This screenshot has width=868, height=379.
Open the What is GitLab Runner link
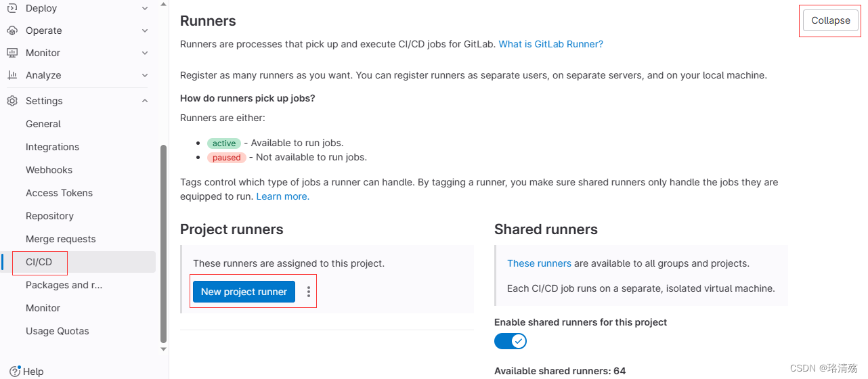pos(550,44)
